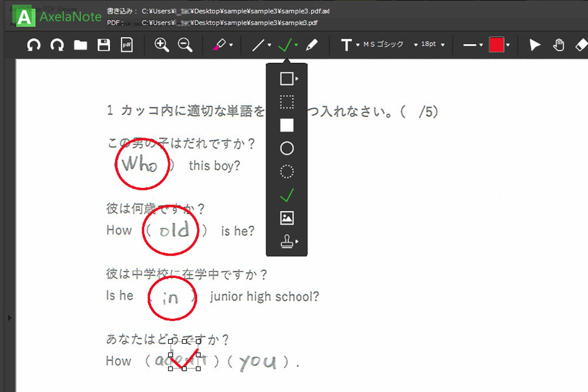The height and width of the screenshot is (392, 588).
Task: Choose the eraser tool
Action: pos(581,45)
